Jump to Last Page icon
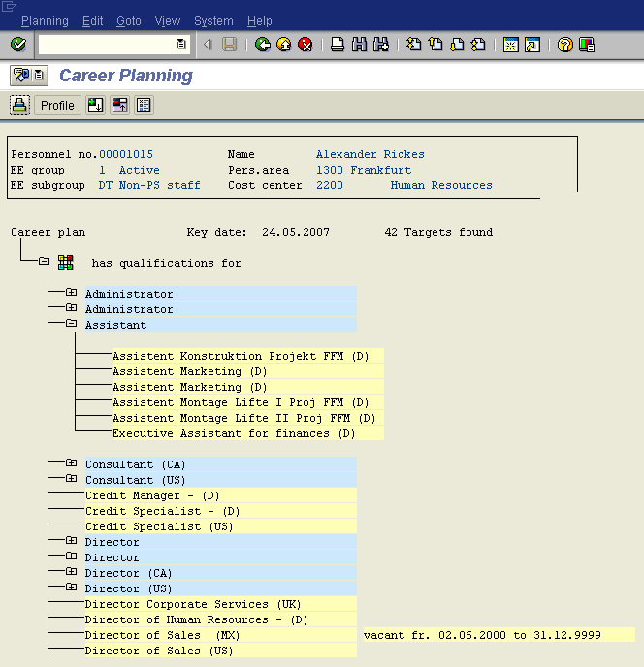Image resolution: width=644 pixels, height=667 pixels. click(x=478, y=45)
